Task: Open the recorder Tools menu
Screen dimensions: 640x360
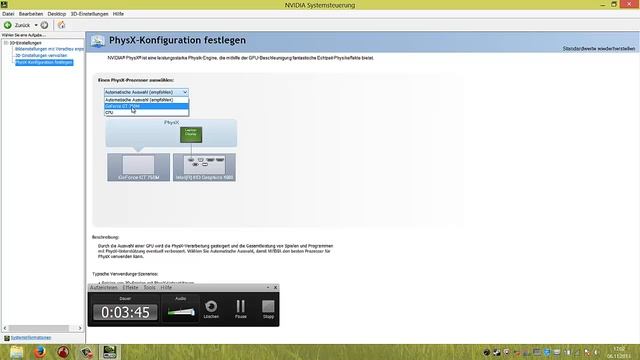Action: pos(149,288)
